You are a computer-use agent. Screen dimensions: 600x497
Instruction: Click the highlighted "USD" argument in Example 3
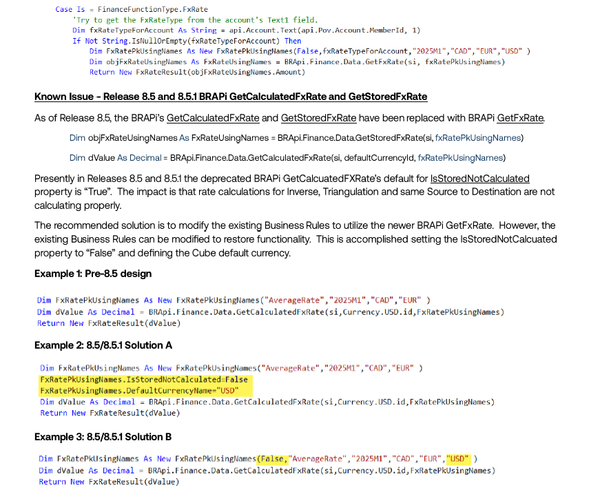click(457, 459)
